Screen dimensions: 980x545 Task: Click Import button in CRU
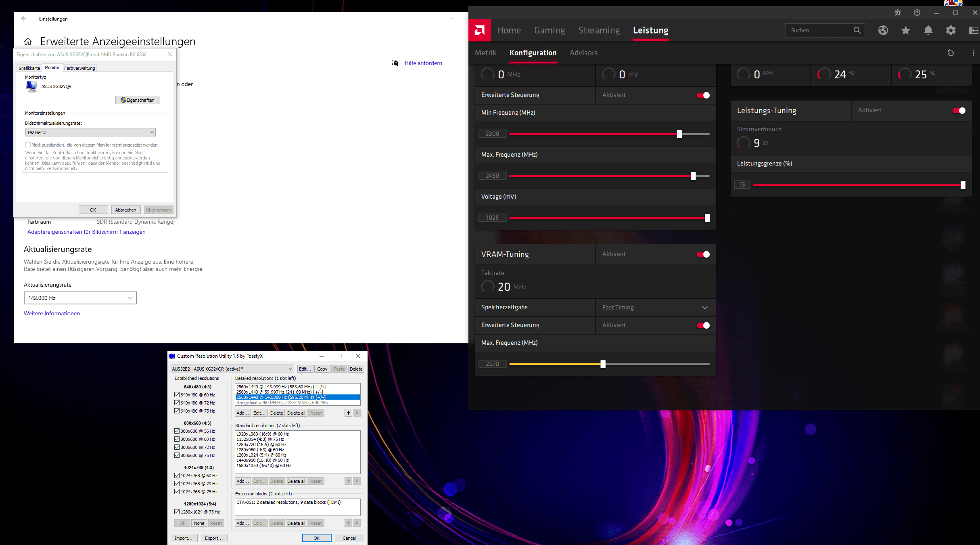[x=184, y=538]
